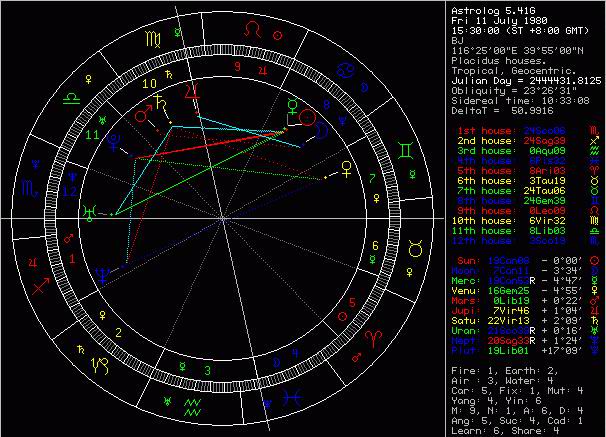Select the yellow Taurus sign glyph

(x=415, y=249)
